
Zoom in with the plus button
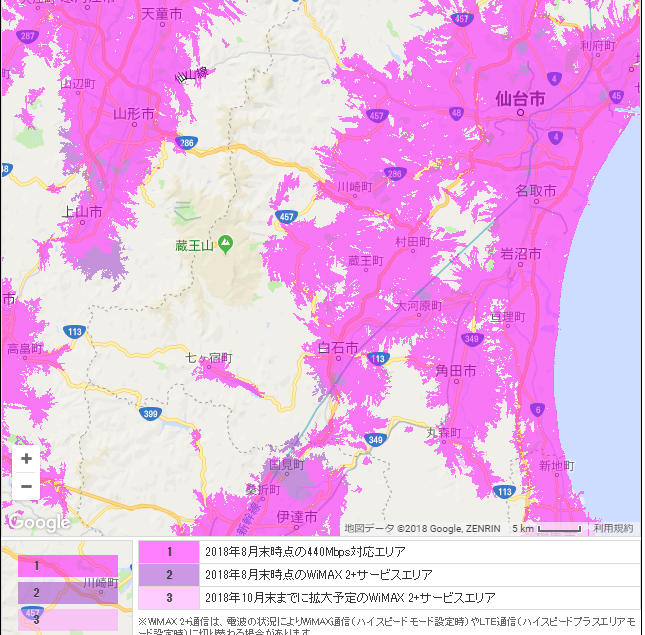[x=26, y=459]
